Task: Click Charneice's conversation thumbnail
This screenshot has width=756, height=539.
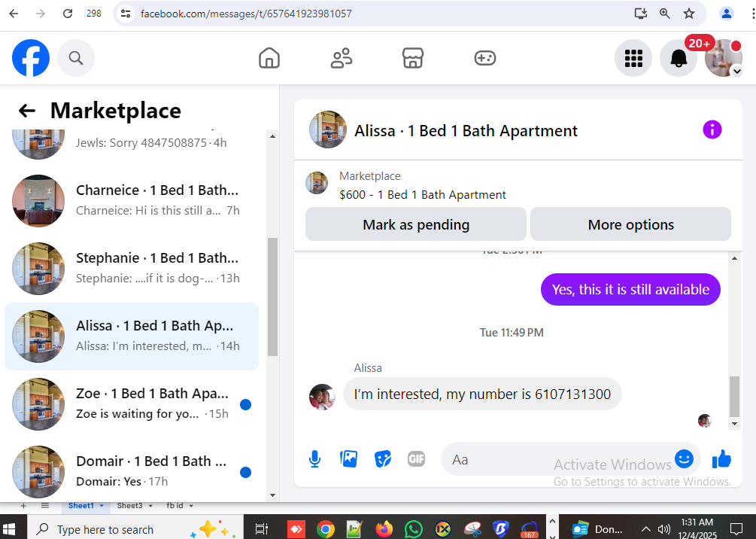Action: (x=38, y=201)
